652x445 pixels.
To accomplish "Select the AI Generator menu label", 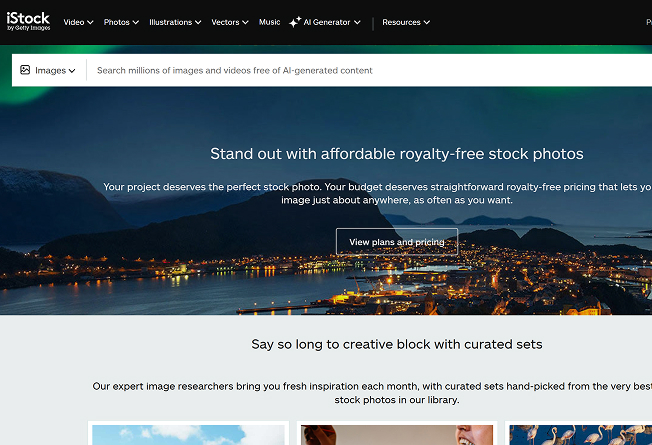I will pos(327,22).
